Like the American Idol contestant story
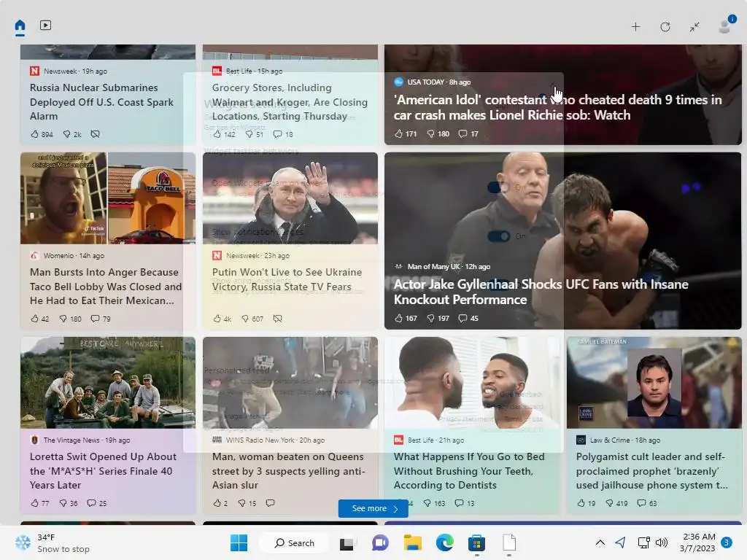 406,134
